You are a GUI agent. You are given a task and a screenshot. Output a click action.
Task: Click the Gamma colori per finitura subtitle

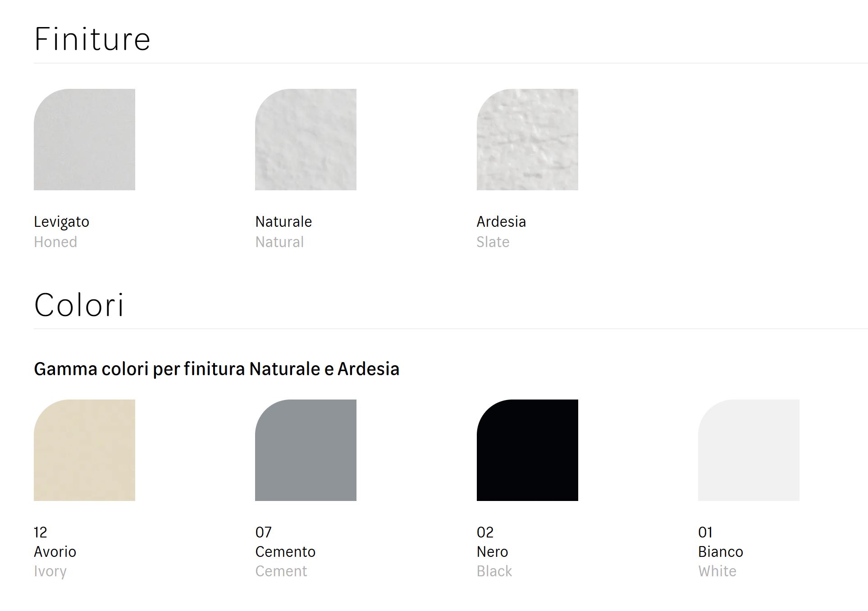coord(216,369)
